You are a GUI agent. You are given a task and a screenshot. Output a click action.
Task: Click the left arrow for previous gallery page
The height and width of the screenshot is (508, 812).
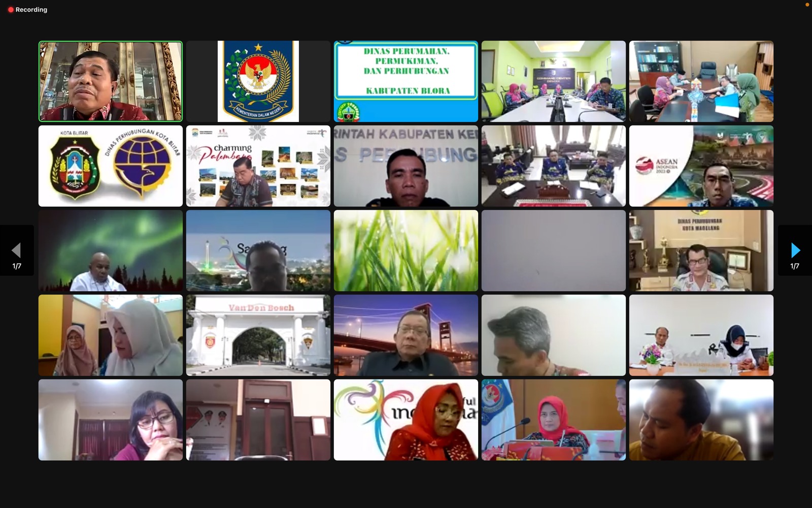tap(16, 250)
